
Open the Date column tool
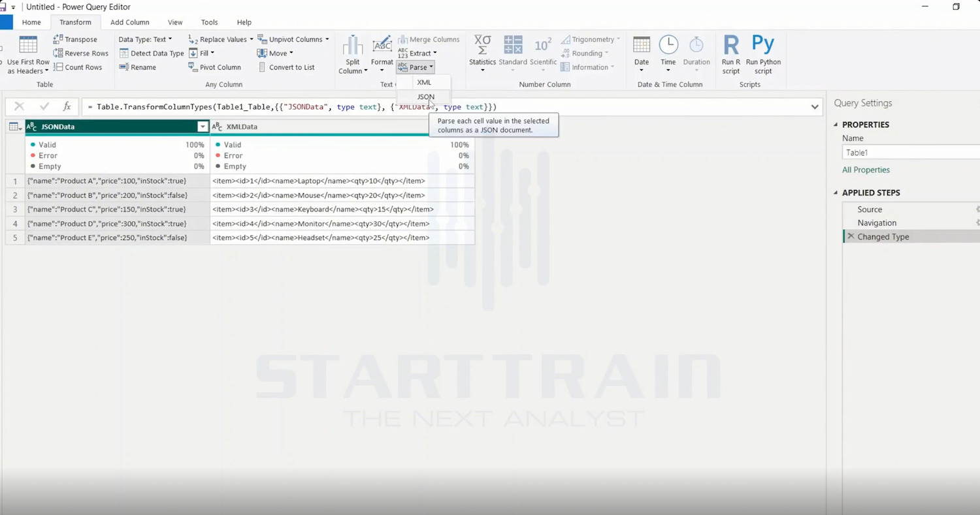point(642,54)
